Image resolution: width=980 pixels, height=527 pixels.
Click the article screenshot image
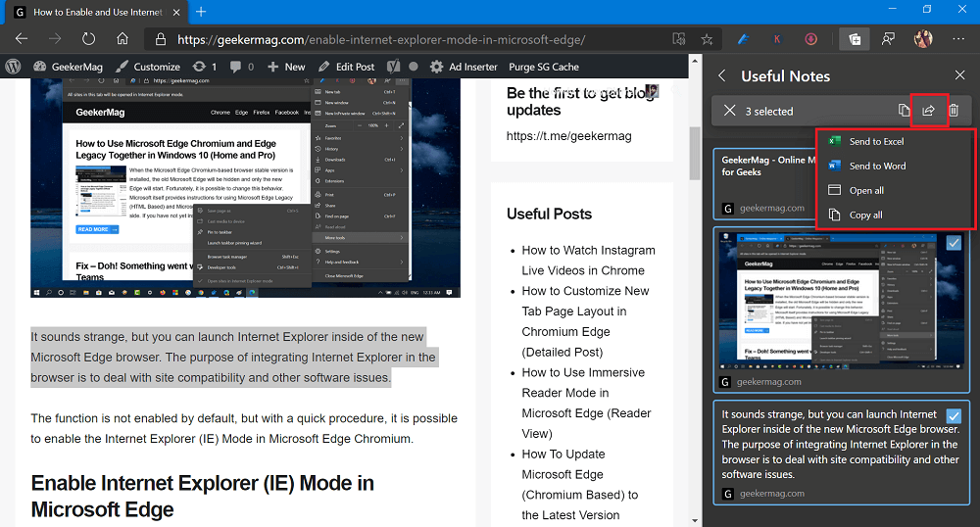(246, 187)
